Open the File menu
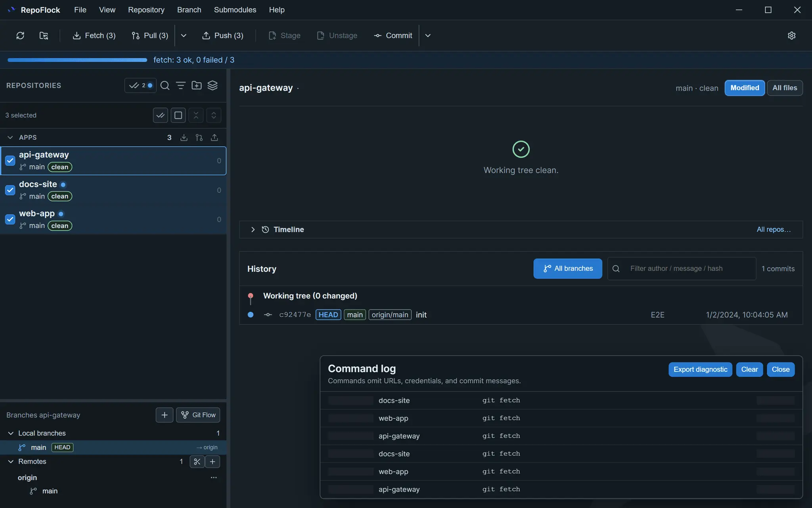Screen dimensions: 812x508 click(80, 10)
